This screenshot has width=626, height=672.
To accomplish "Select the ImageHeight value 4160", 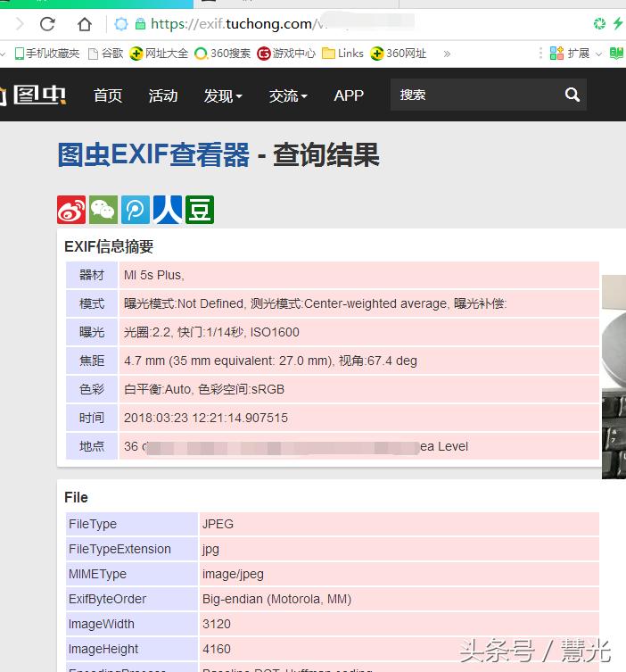I will click(x=399, y=649).
